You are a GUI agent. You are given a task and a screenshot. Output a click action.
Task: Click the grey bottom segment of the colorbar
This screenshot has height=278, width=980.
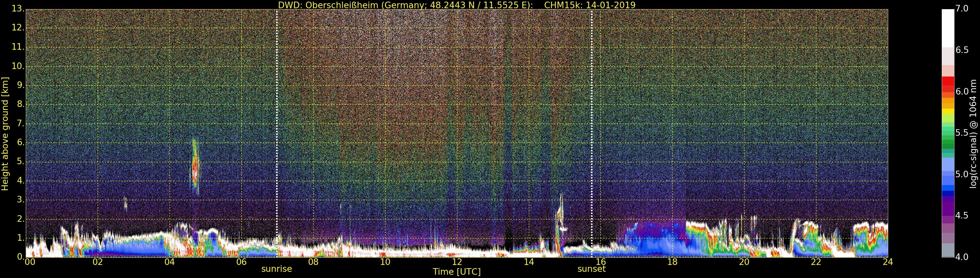pos(948,250)
